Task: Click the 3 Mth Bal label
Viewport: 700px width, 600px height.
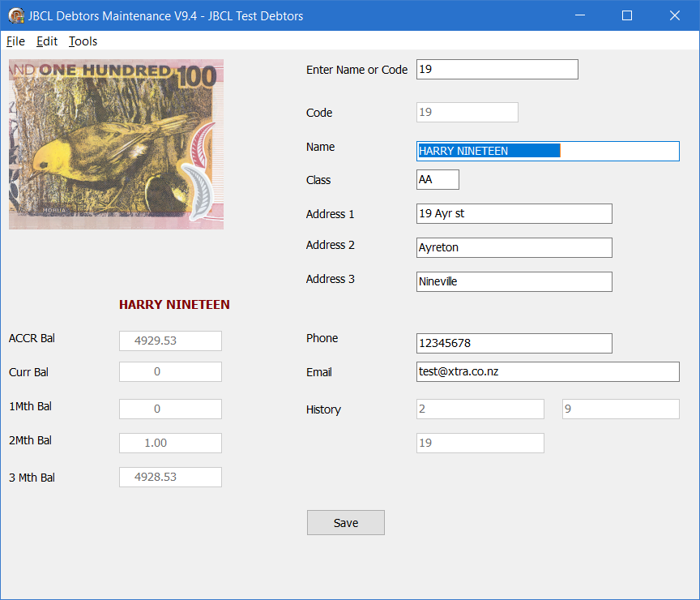Action: click(x=32, y=478)
